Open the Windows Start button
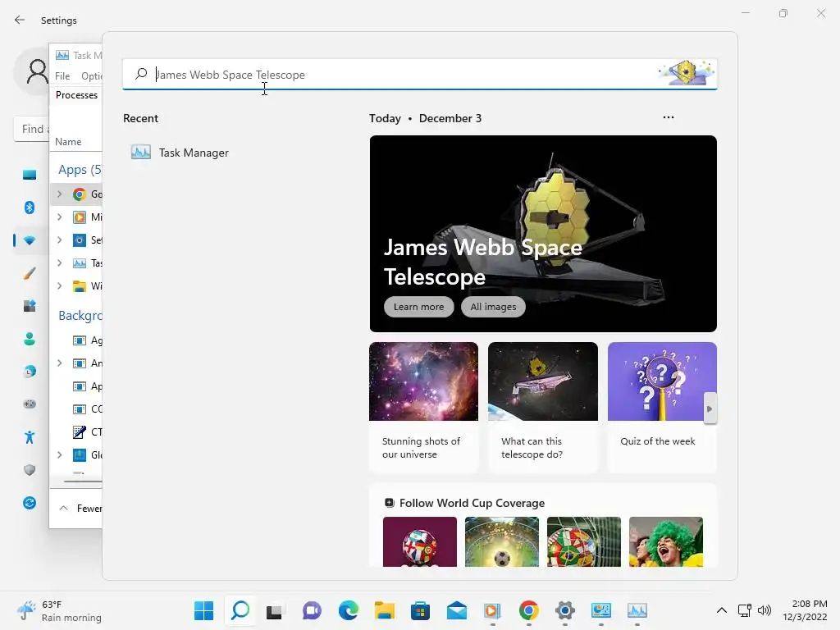This screenshot has width=840, height=630. coord(203,610)
